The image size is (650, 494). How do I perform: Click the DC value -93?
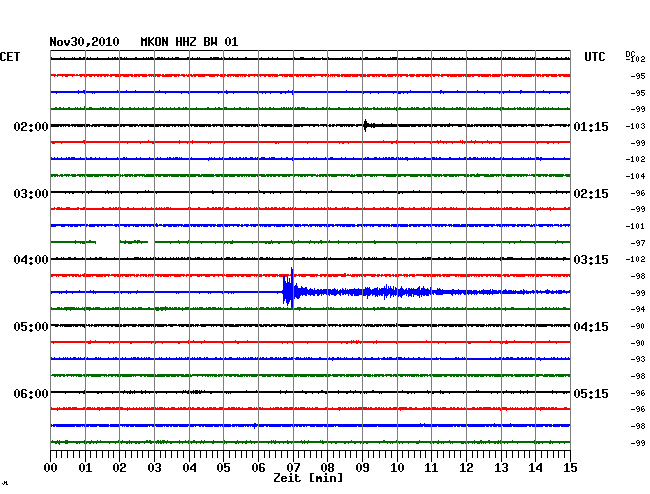638,359
